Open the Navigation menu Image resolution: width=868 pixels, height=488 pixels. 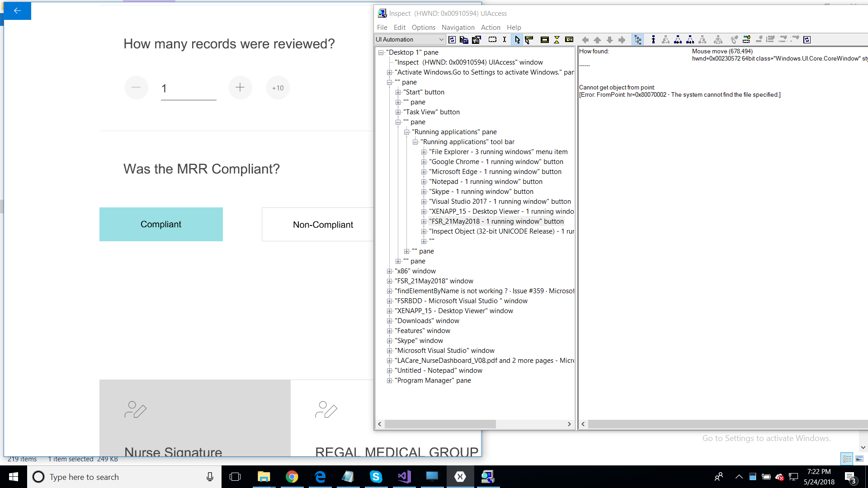click(458, 28)
